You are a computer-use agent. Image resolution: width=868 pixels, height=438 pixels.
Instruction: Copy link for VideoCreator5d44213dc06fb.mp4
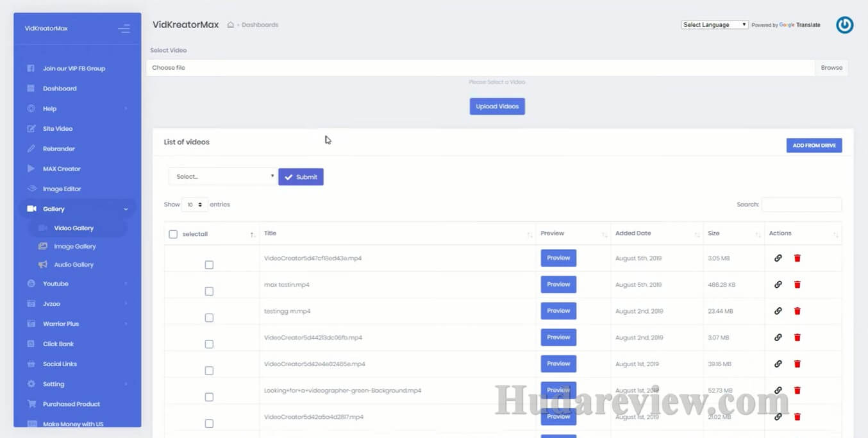[x=778, y=337]
